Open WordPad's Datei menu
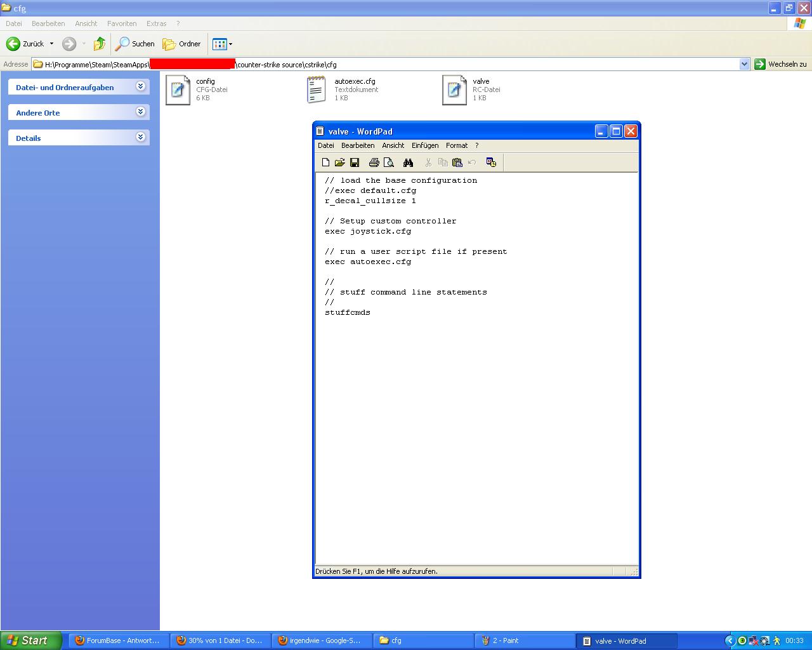812x650 pixels. (x=326, y=145)
